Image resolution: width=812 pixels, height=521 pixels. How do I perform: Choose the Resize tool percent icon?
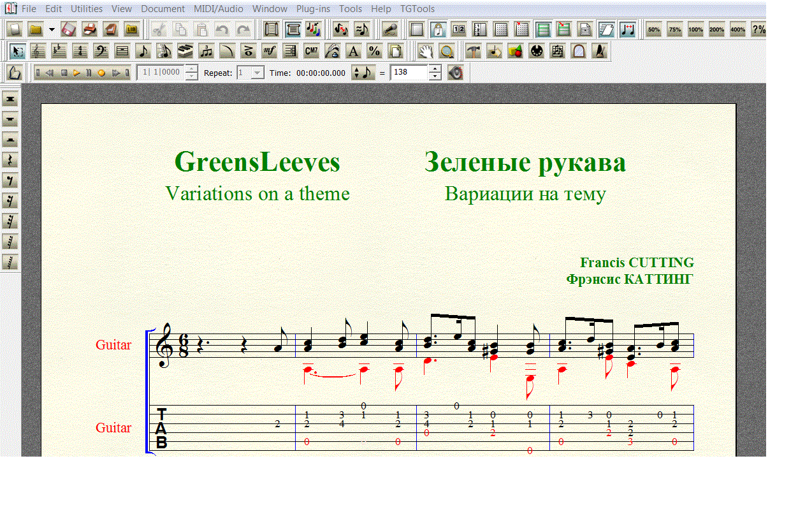pyautogui.click(x=375, y=51)
